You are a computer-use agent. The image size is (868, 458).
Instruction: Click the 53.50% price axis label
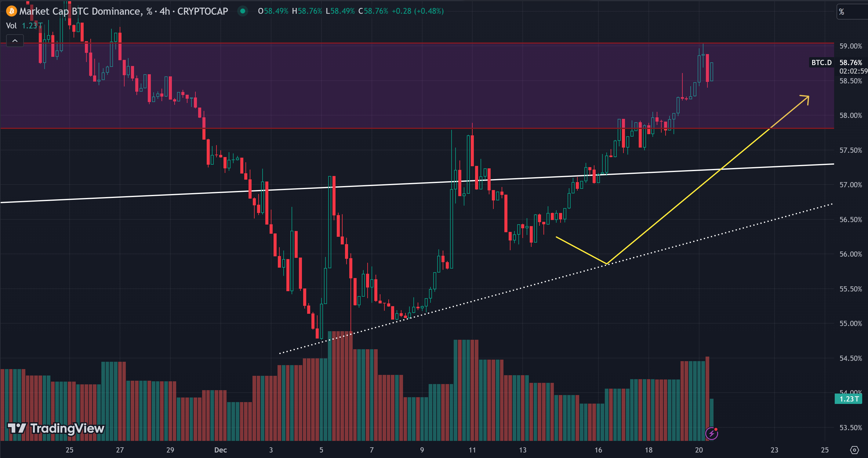click(851, 428)
